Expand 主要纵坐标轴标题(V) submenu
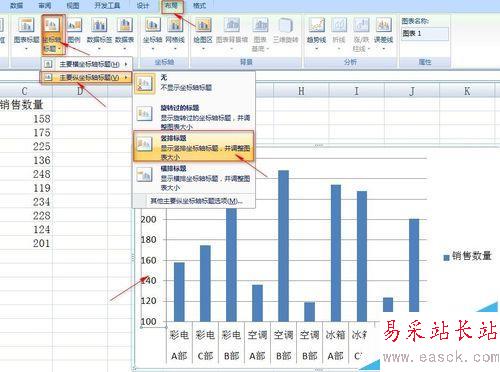500x372 pixels. [87, 77]
